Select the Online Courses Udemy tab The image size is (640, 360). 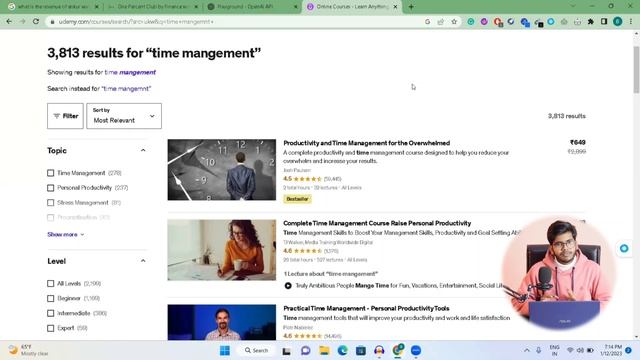[x=352, y=7]
